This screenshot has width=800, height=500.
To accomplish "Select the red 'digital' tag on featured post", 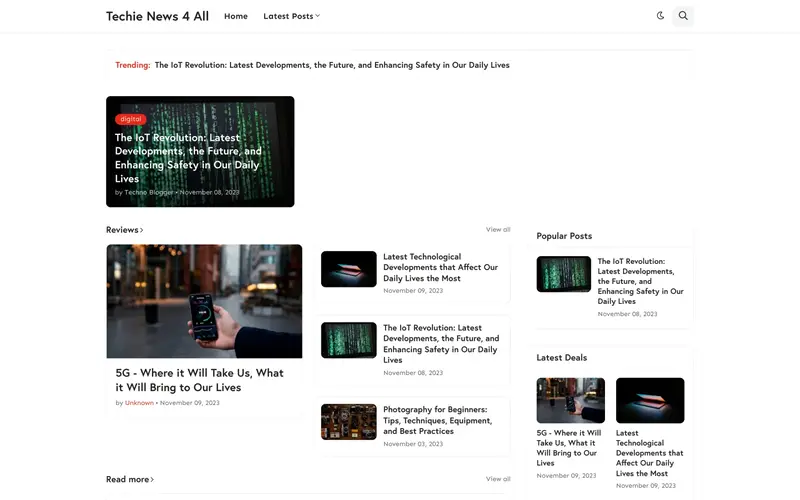I will [131, 119].
